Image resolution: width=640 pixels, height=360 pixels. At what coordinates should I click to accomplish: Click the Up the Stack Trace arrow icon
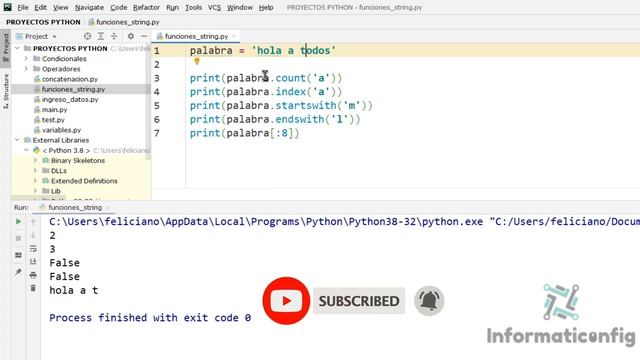pos(33,222)
